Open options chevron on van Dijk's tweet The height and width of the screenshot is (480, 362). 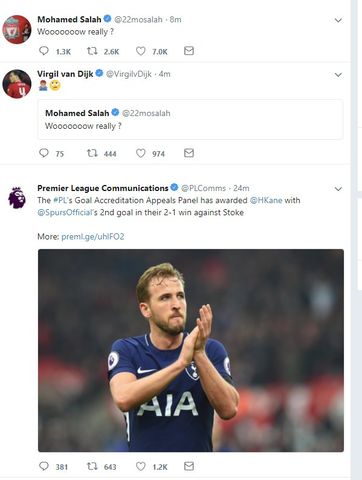click(x=338, y=75)
